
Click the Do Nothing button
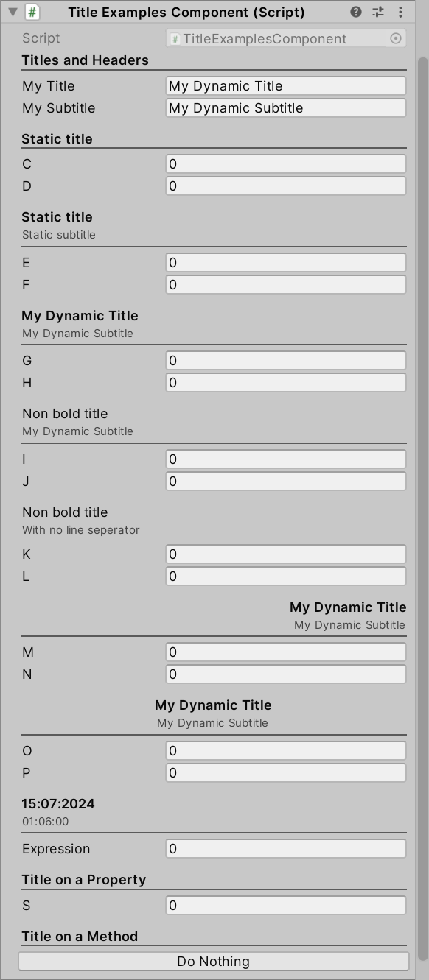coord(214,961)
